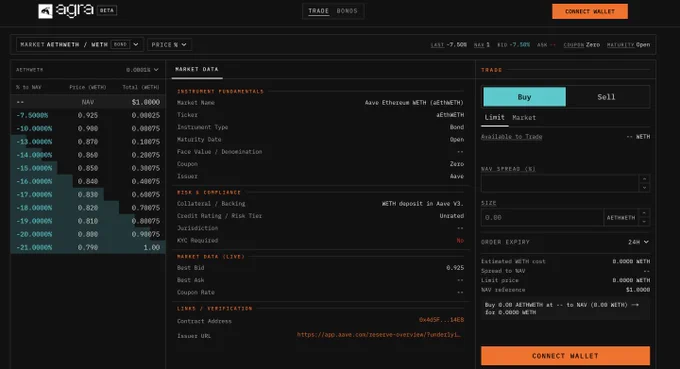Click the Best Bid 0.925 value
The image size is (680, 369).
455,268
